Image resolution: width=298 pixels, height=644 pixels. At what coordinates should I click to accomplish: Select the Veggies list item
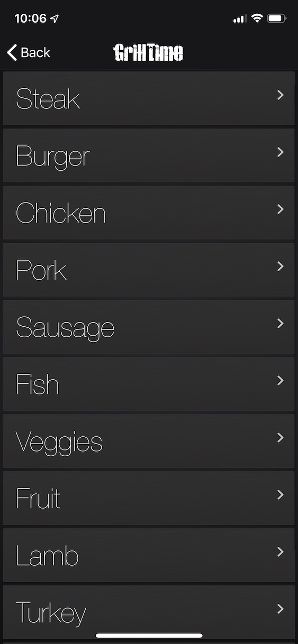[149, 441]
